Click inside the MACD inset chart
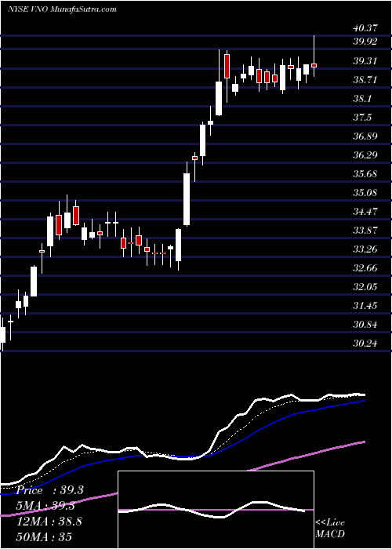Viewport: 392px width, 549px height. (216, 510)
